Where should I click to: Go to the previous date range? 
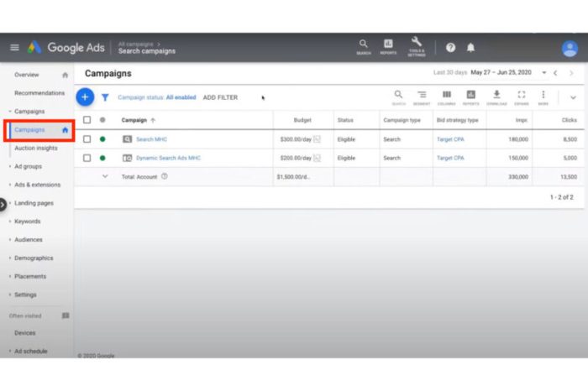point(555,73)
